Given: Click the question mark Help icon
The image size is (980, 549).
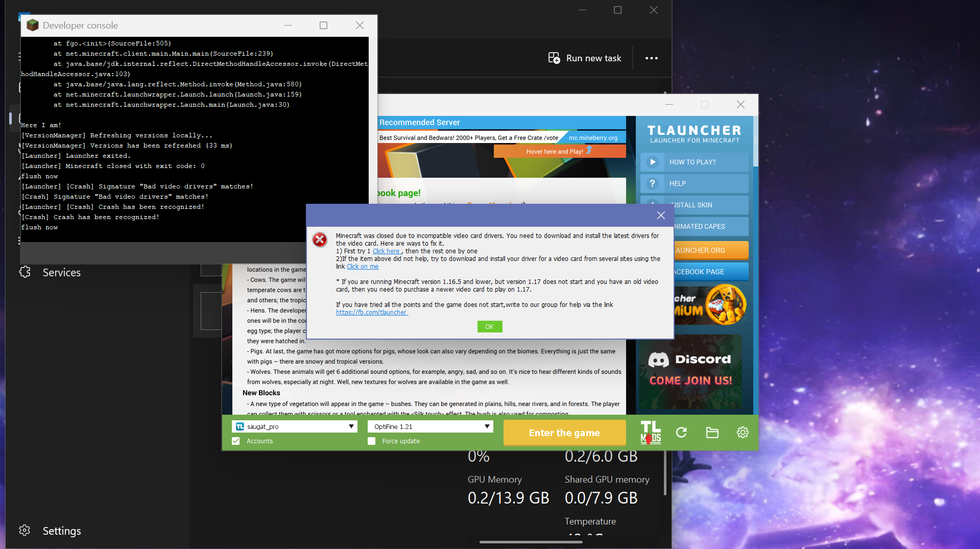Looking at the screenshot, I should click(x=652, y=183).
